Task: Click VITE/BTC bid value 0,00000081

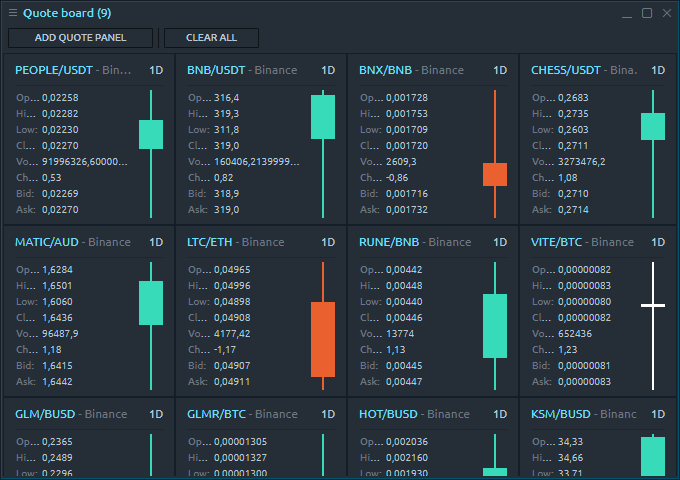Action: 584,366
